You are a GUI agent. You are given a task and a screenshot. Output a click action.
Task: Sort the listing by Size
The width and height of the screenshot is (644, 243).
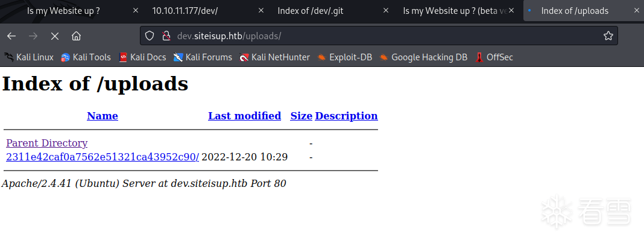(301, 116)
